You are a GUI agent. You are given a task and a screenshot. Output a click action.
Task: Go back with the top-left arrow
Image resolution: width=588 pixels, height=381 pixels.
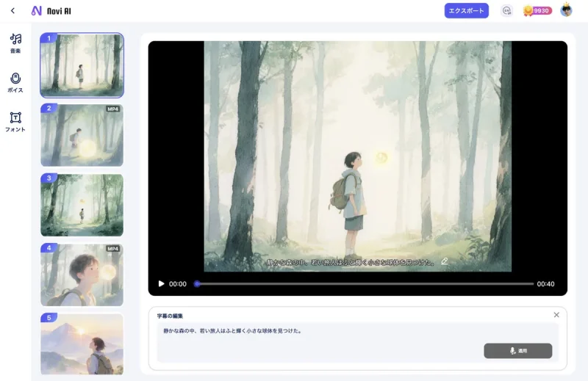coord(12,11)
